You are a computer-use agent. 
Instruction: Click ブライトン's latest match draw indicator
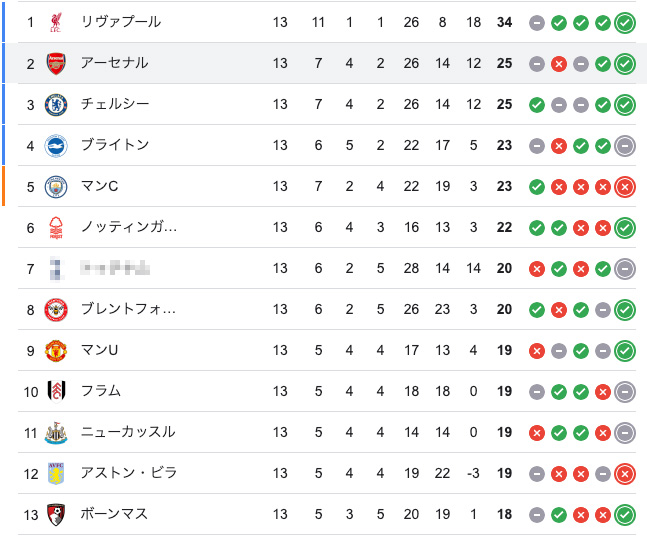tap(625, 146)
